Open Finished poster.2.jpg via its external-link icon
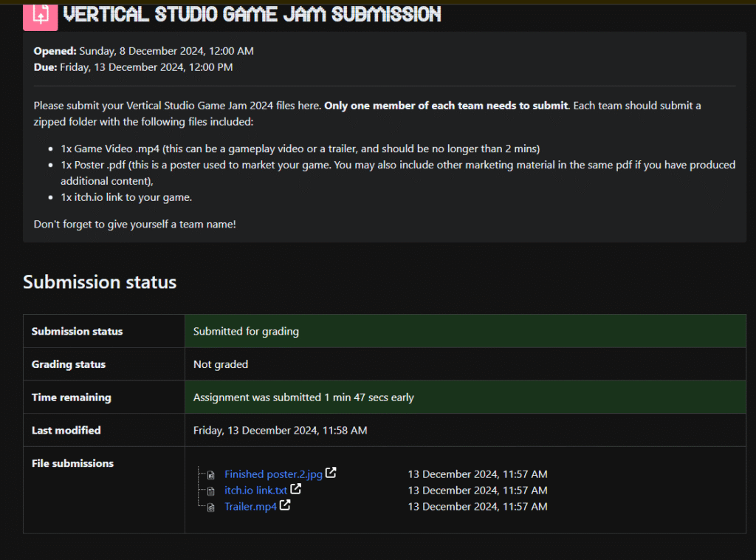This screenshot has height=560, width=756. point(331,474)
